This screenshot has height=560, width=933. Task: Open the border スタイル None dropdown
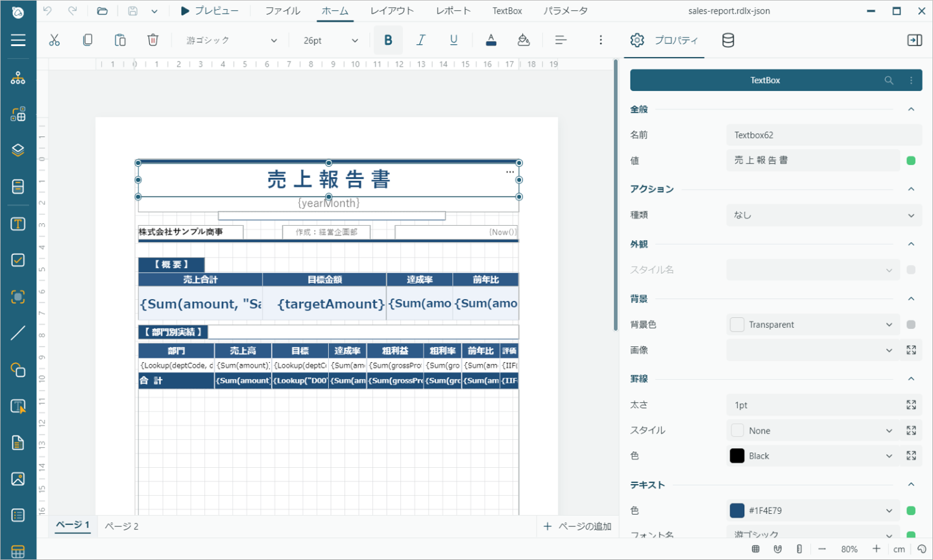pos(813,430)
